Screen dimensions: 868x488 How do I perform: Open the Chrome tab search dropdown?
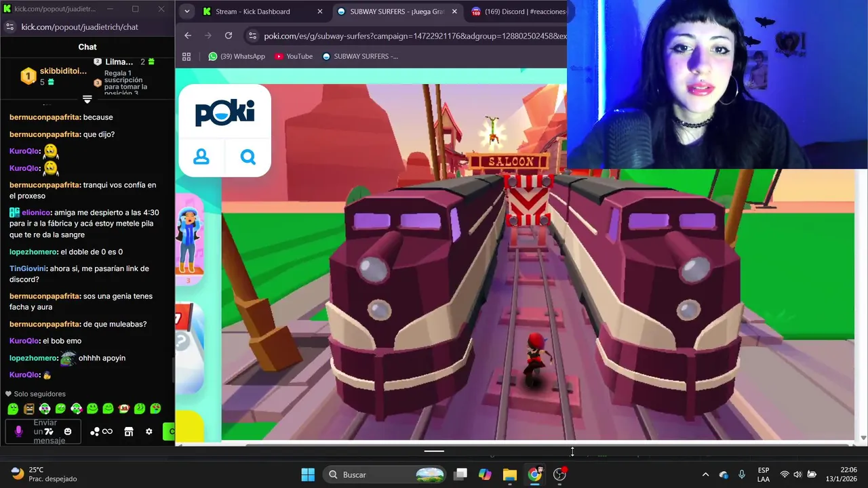pyautogui.click(x=187, y=12)
